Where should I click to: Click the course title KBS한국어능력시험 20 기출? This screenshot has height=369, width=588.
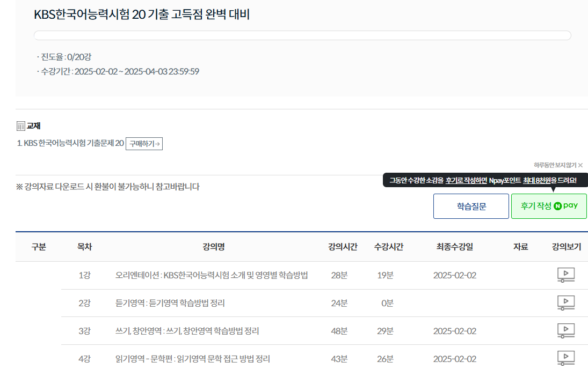click(x=142, y=14)
